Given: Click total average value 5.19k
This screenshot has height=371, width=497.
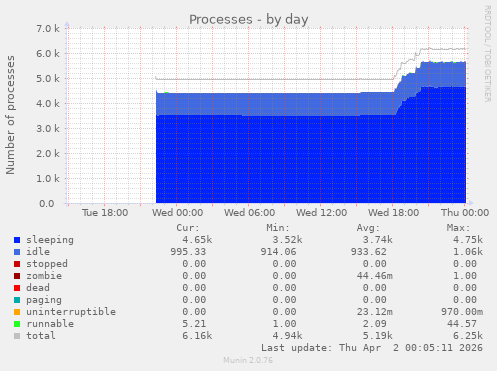Looking at the screenshot, I should (378, 336).
